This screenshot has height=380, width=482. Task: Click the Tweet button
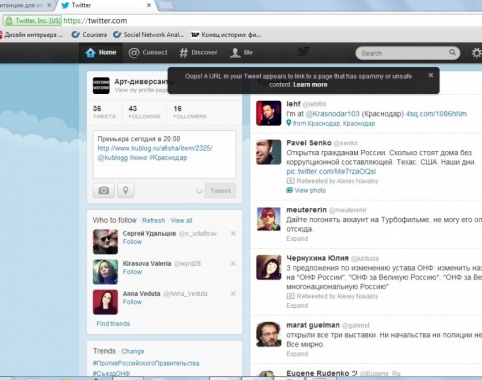pyautogui.click(x=220, y=191)
